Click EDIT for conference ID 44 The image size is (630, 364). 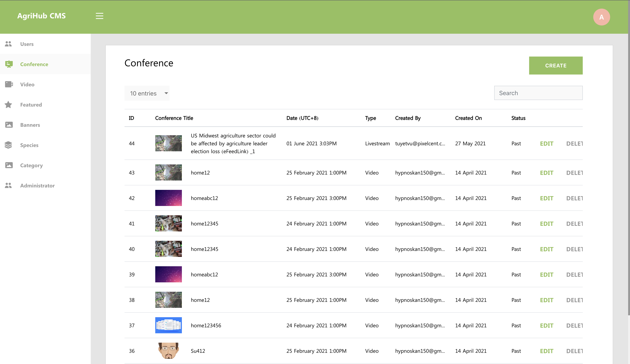point(546,144)
